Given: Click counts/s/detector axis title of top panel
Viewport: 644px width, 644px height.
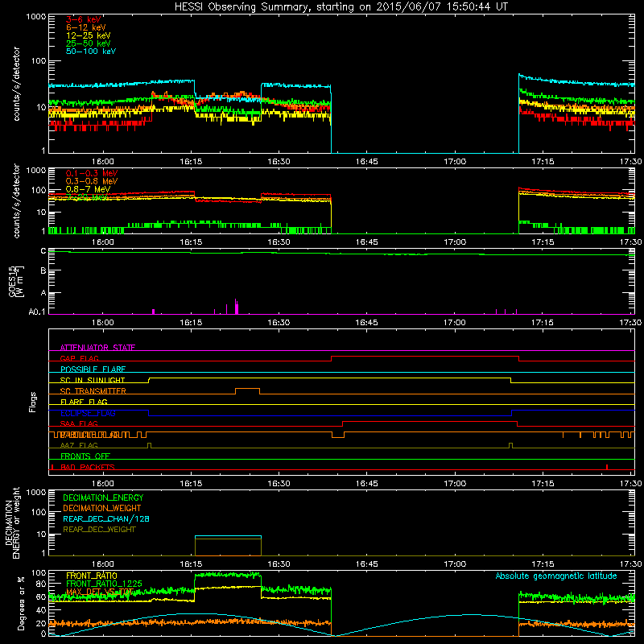Looking at the screenshot, I should [x=16, y=84].
